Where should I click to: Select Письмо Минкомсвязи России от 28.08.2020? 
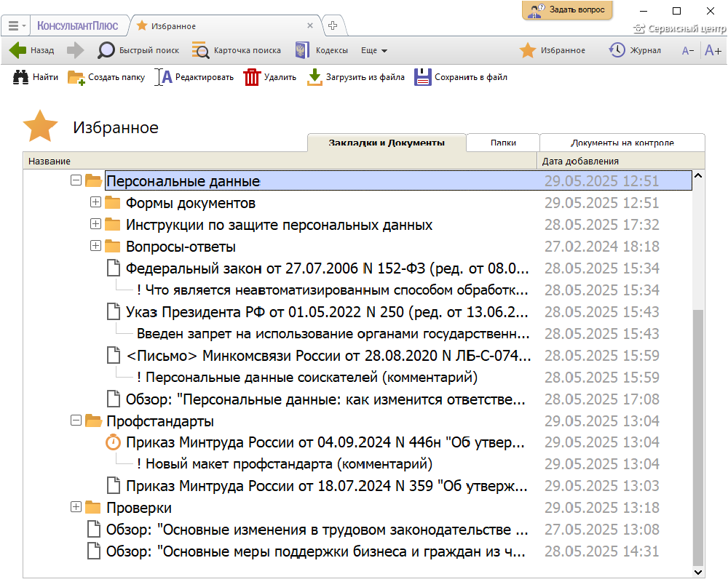point(328,356)
